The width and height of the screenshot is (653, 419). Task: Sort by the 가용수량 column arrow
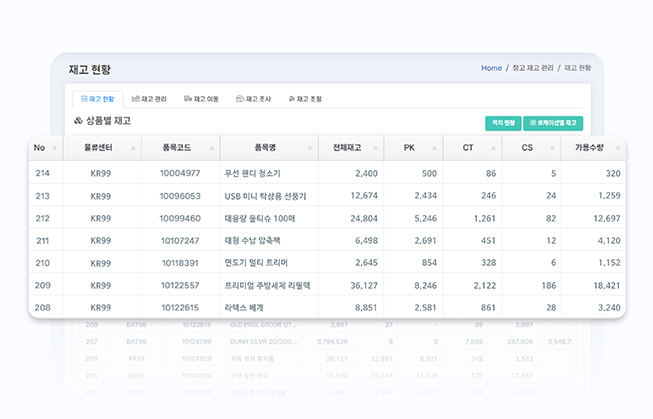618,148
